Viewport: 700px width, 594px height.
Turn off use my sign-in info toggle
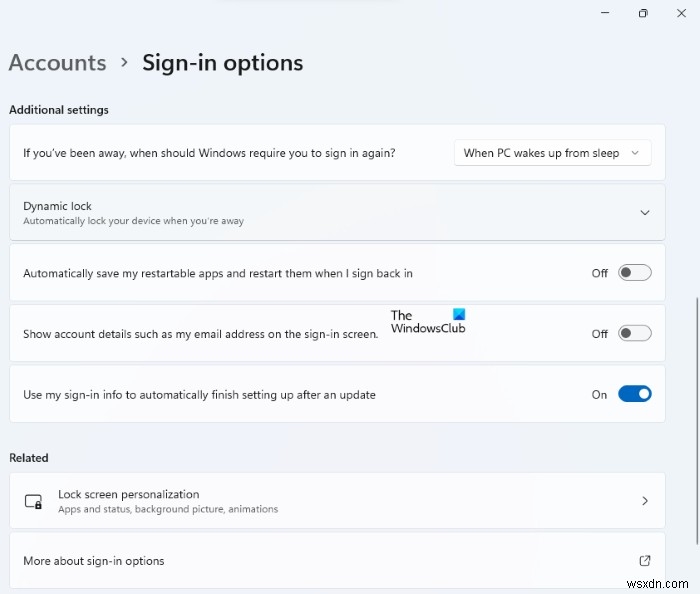(x=634, y=394)
